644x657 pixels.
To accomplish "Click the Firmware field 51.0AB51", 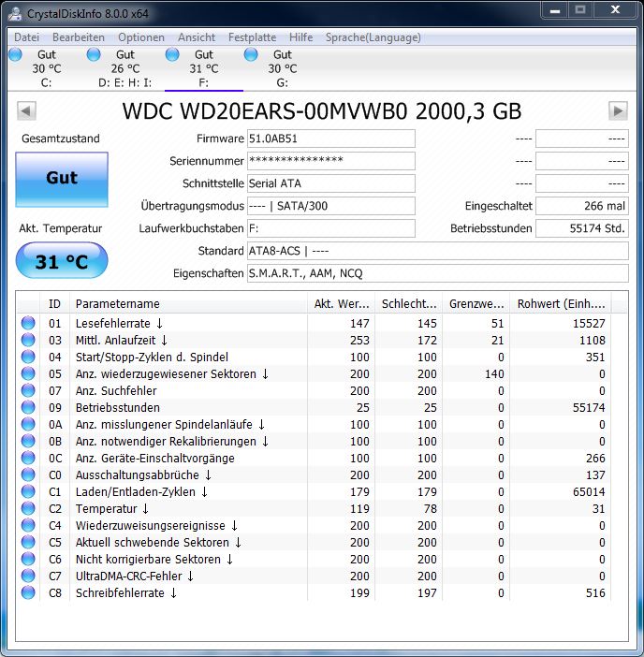I will coord(331,139).
